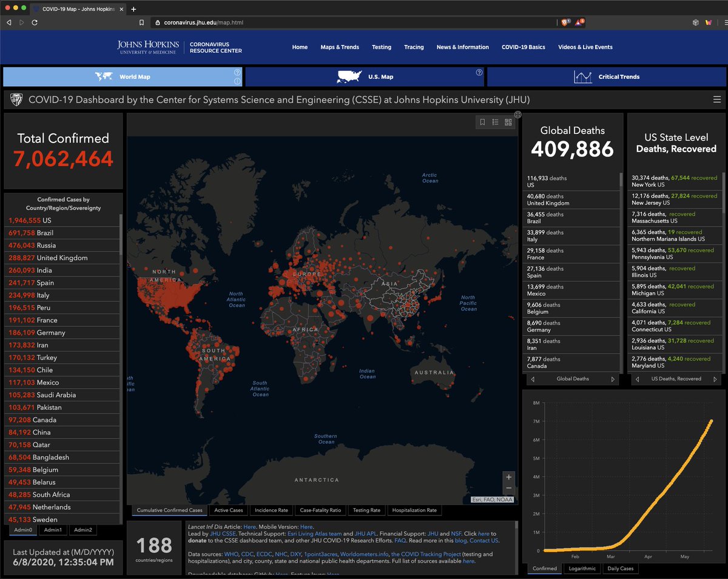Select the Incidence Rate map tab

271,510
